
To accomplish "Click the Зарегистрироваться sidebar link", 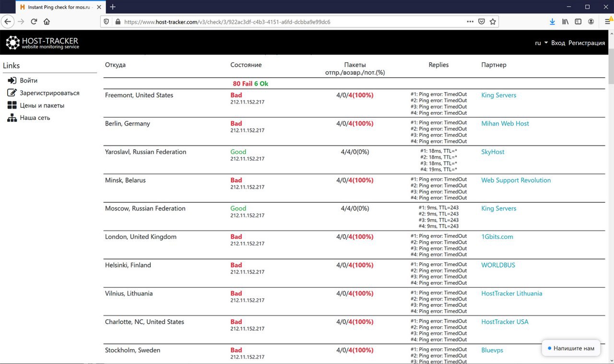I will coord(49,93).
